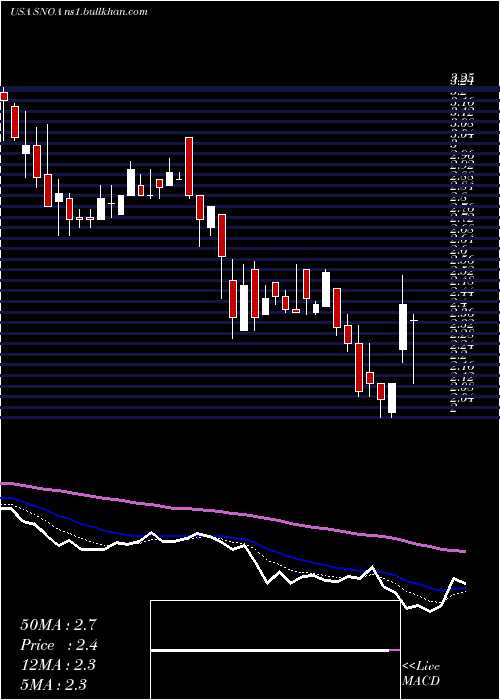
Task: Click the tallest white candlestick near chart's right
Action: tap(403, 327)
